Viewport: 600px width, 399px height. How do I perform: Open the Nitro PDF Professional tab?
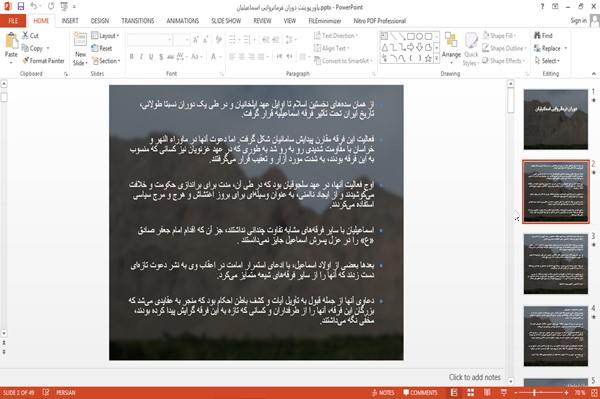[x=380, y=21]
